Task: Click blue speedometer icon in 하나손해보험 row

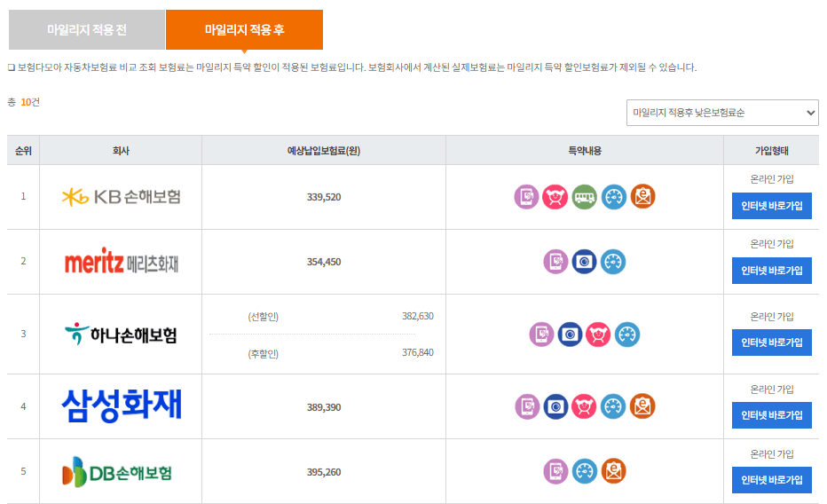Action: [x=627, y=335]
